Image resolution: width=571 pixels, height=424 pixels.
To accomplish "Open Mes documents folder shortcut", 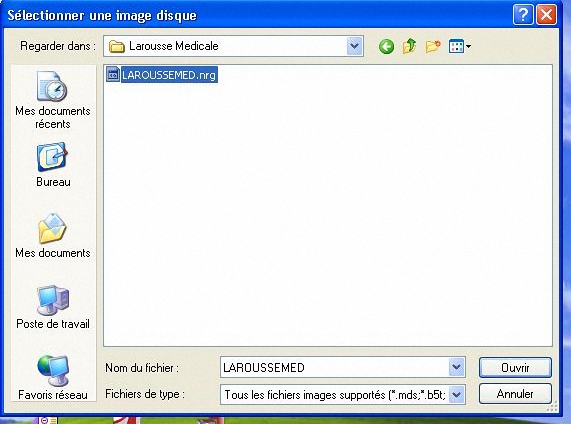I will (53, 236).
